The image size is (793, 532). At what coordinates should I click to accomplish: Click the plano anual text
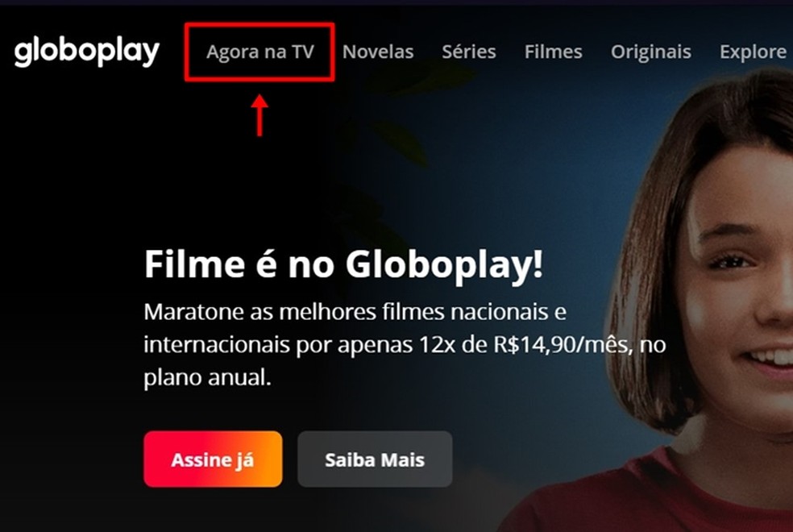pos(207,378)
